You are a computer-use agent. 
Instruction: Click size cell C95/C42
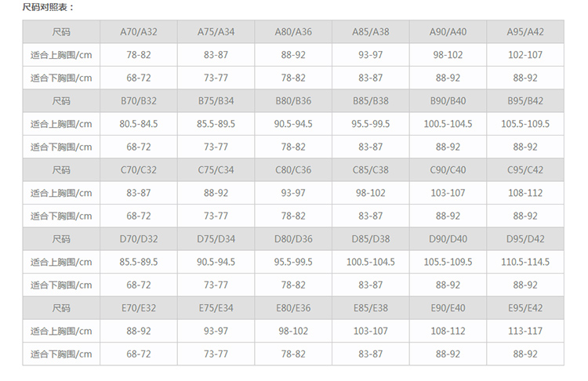(x=525, y=170)
